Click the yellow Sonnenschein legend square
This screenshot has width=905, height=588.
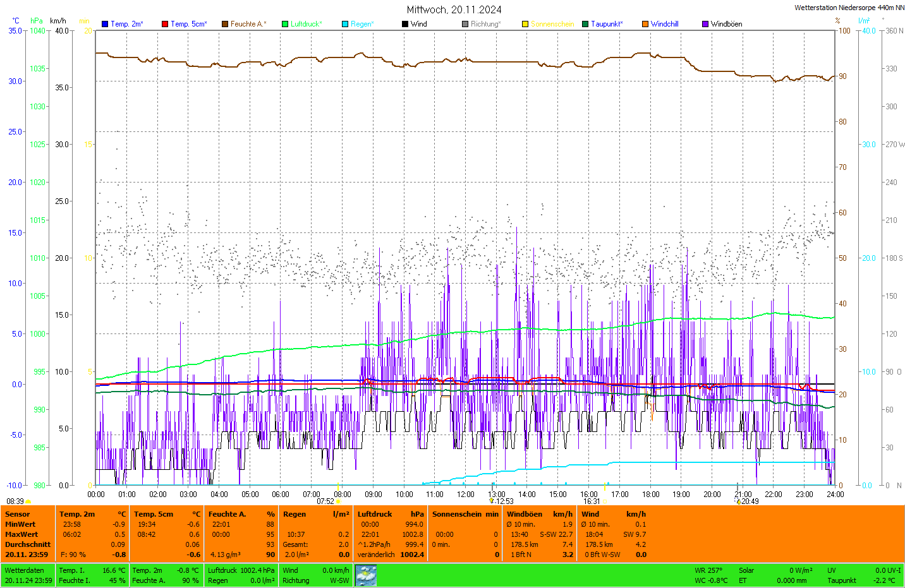point(525,24)
